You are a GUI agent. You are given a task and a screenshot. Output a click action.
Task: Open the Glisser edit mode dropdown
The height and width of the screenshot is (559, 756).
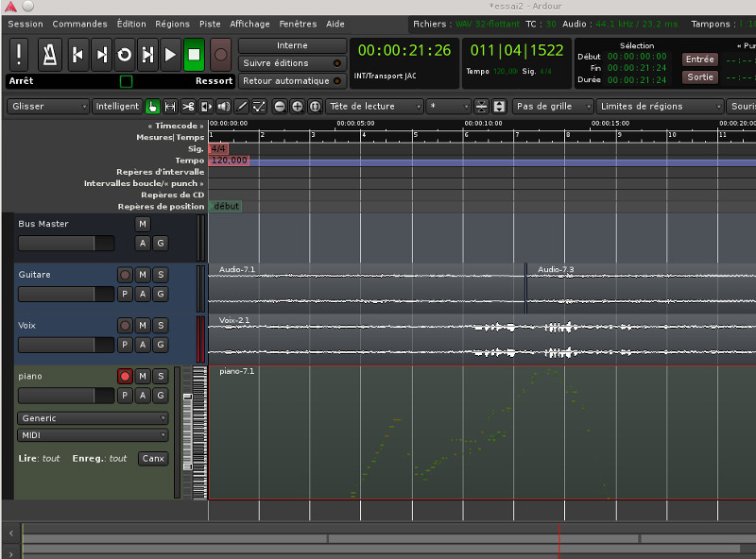47,107
